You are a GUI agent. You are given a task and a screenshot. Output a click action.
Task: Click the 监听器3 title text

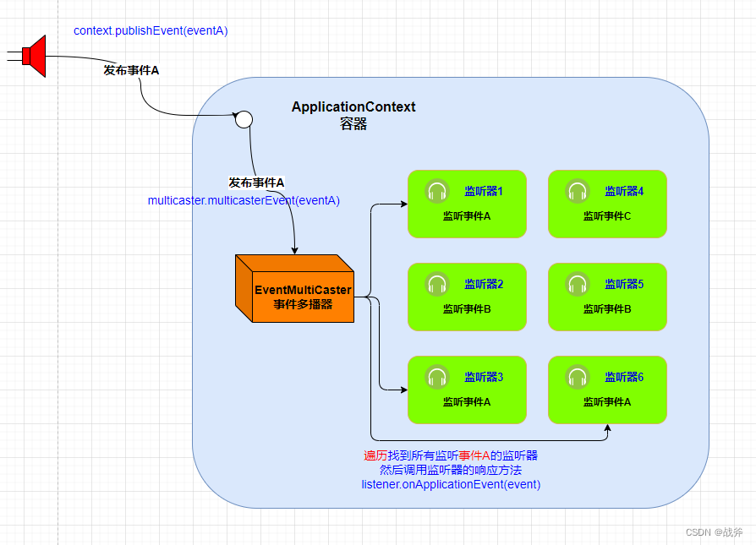tap(484, 378)
